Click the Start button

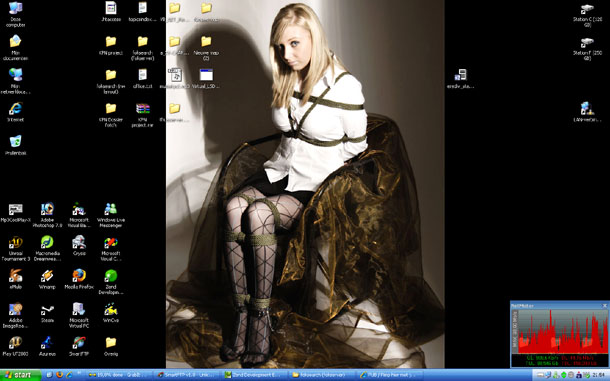pos(21,375)
